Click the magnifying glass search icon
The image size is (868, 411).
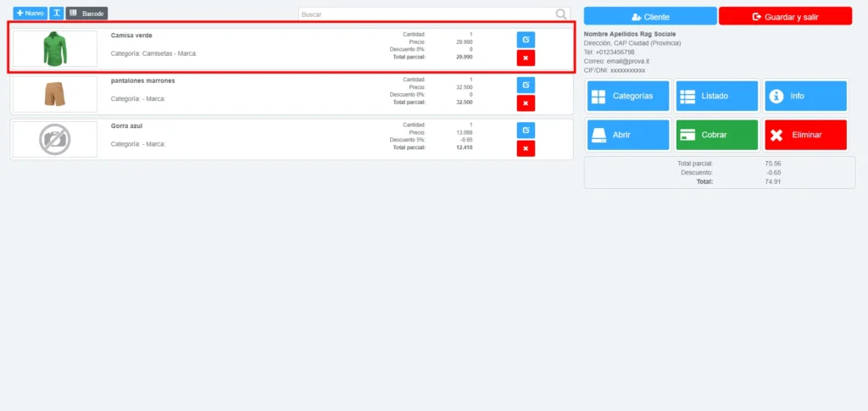561,14
